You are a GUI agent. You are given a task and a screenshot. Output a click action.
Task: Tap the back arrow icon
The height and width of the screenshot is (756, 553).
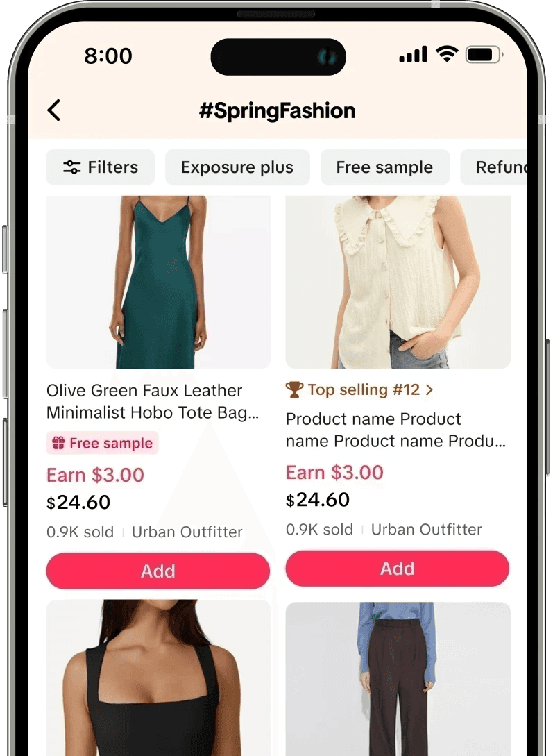click(54, 110)
